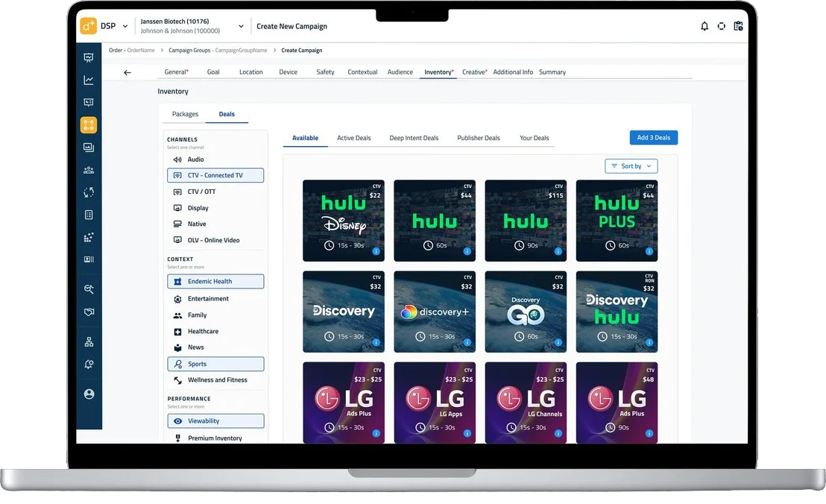The height and width of the screenshot is (504, 826).
Task: Select OLV - Online Video channel
Action: (x=215, y=240)
